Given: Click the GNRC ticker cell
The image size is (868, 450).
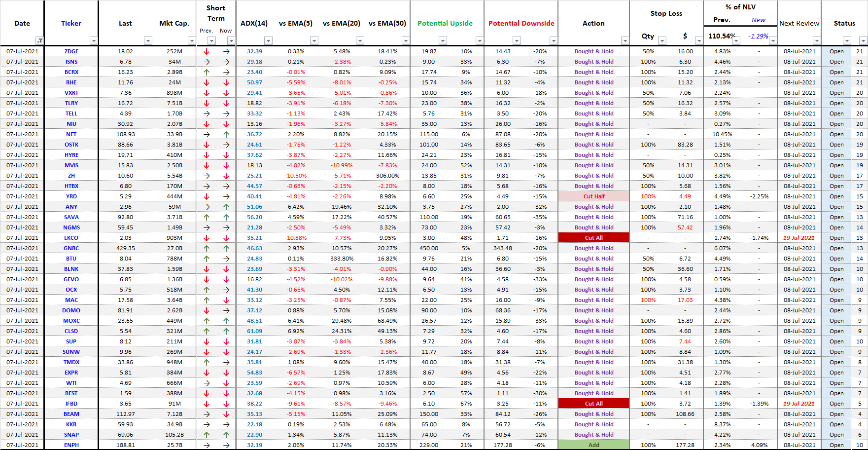Looking at the screenshot, I should point(71,248).
